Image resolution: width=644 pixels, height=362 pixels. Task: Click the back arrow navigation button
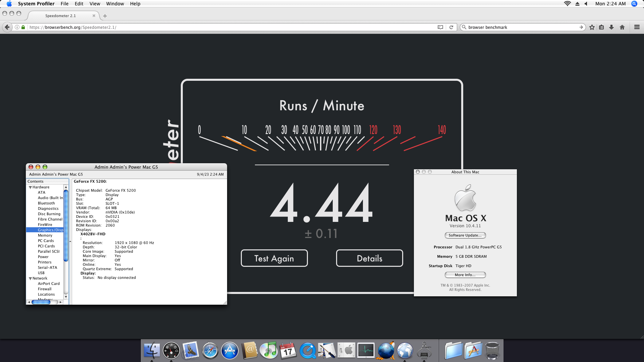coord(7,27)
